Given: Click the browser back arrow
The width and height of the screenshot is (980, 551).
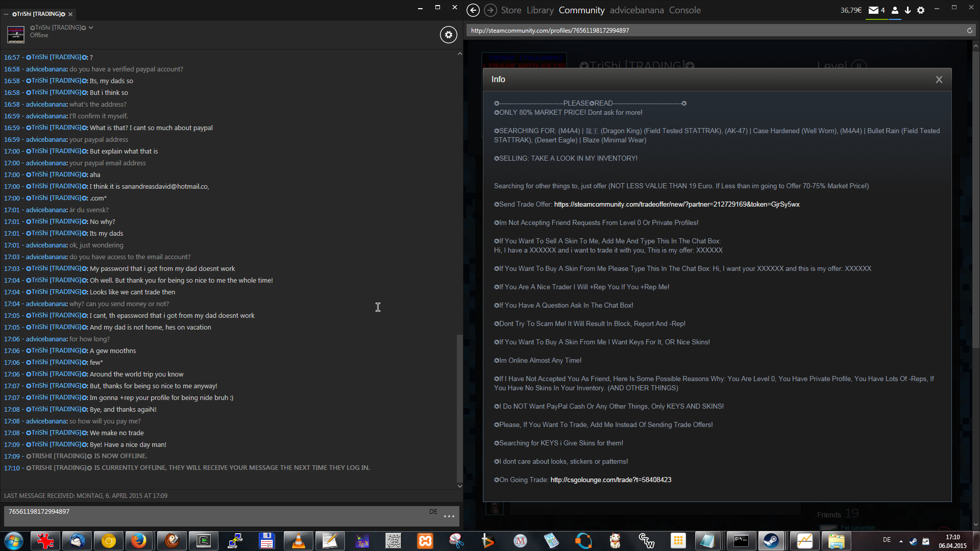Looking at the screenshot, I should 473,10.
